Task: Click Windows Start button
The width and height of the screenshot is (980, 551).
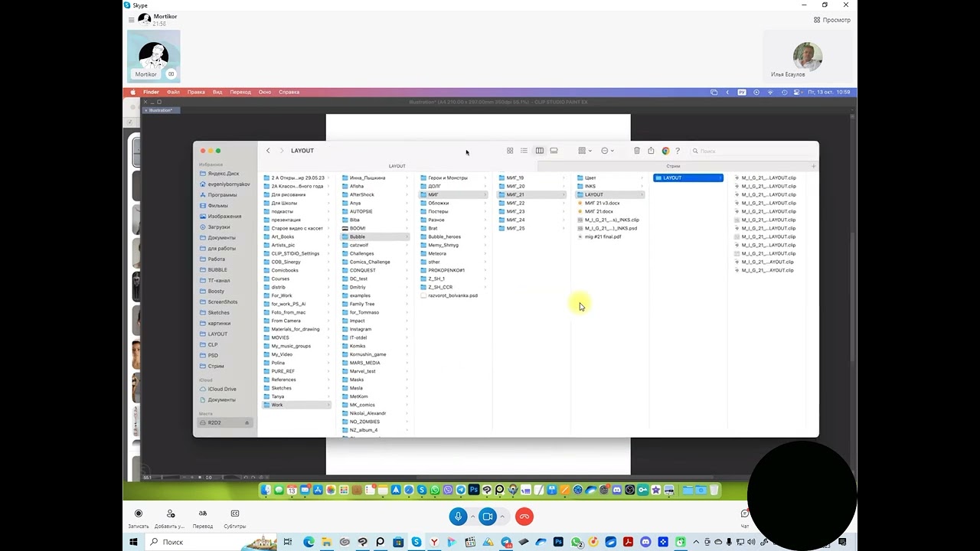Action: (x=133, y=542)
